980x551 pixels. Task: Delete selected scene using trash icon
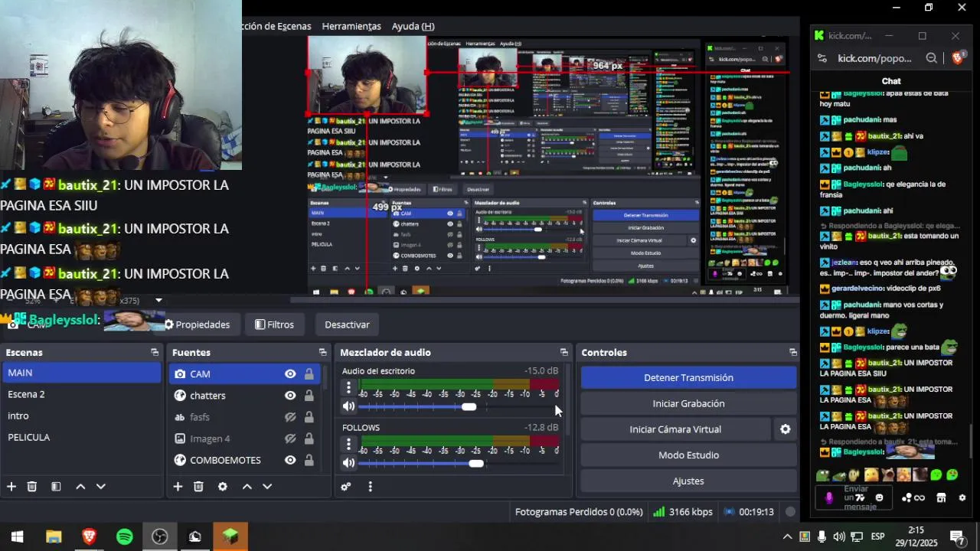pos(32,487)
